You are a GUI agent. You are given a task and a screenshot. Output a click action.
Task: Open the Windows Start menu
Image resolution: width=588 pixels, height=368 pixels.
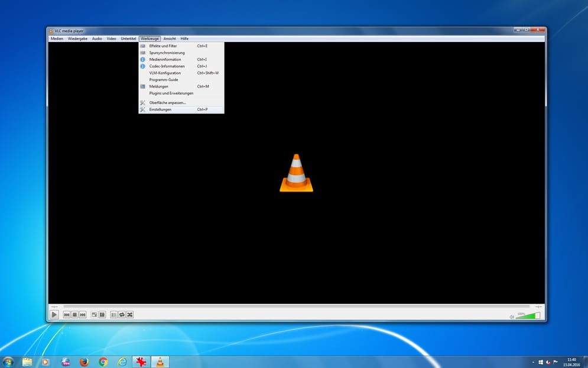8,362
